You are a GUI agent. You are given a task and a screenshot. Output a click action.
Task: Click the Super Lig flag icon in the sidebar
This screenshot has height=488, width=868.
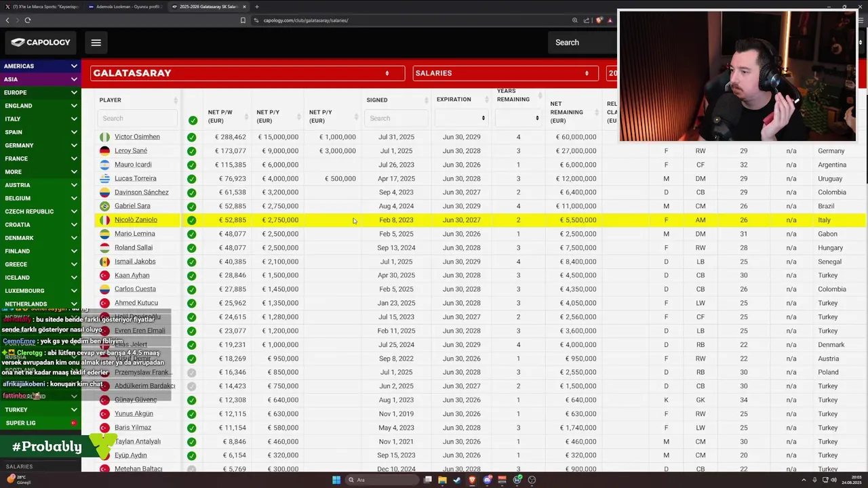coord(75,423)
